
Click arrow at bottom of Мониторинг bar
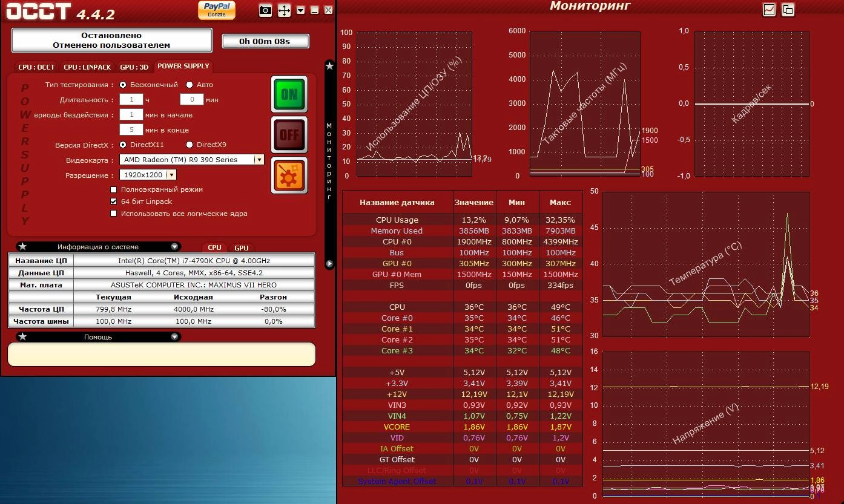329,264
